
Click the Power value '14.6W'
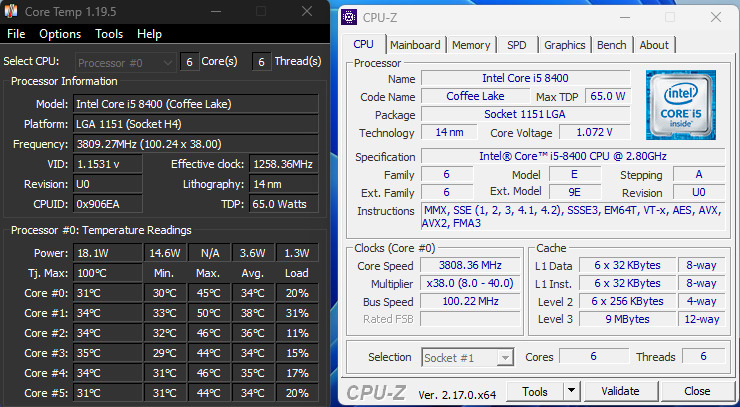click(x=165, y=253)
